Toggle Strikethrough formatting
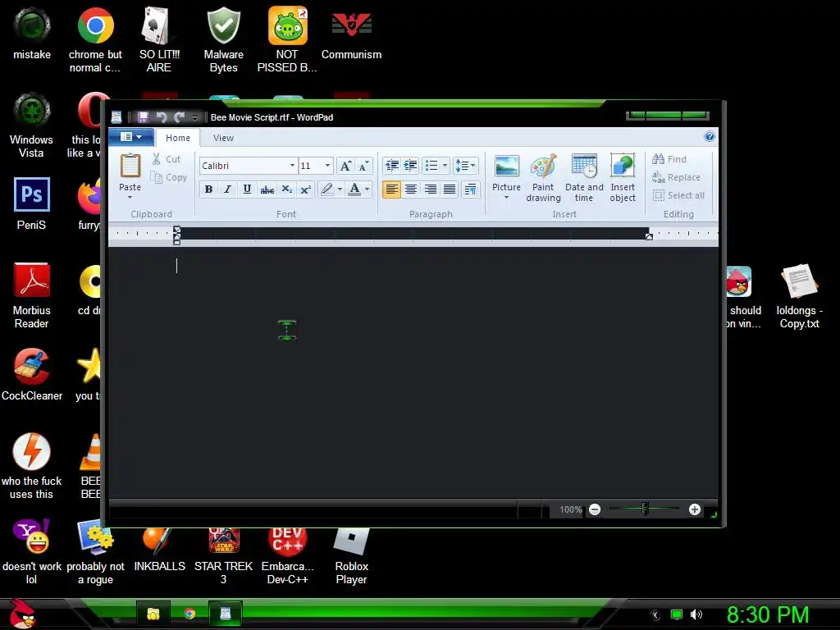The image size is (840, 630). pos(267,189)
